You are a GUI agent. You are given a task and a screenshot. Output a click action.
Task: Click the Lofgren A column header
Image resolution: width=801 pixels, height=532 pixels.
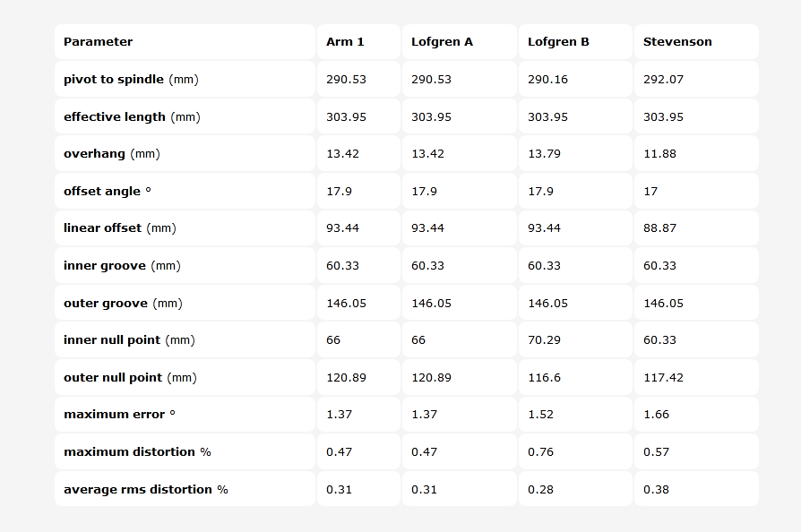coord(442,42)
